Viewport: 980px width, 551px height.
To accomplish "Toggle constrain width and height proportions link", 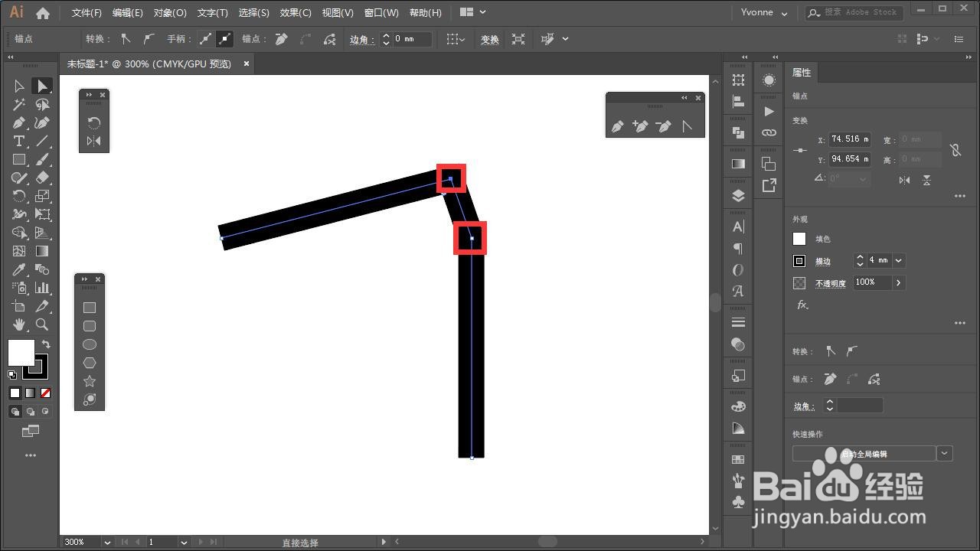I will click(955, 150).
